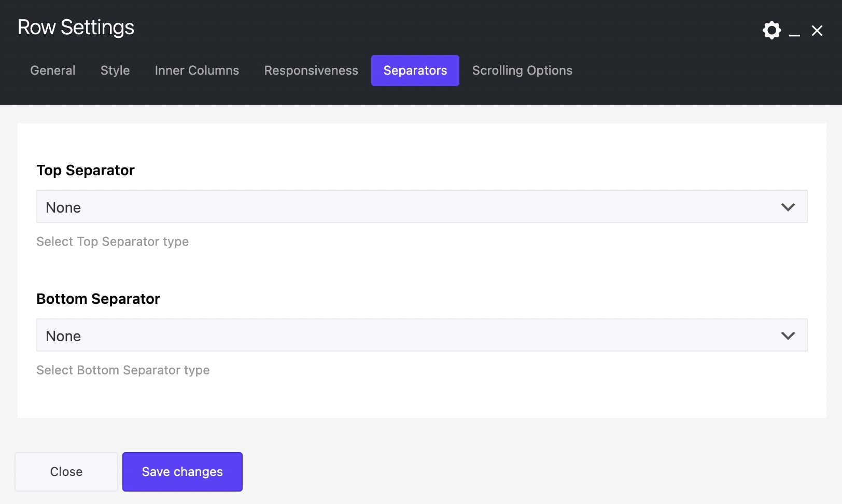This screenshot has width=842, height=504.
Task: Go to the Inner Columns tab
Action: [x=197, y=71]
